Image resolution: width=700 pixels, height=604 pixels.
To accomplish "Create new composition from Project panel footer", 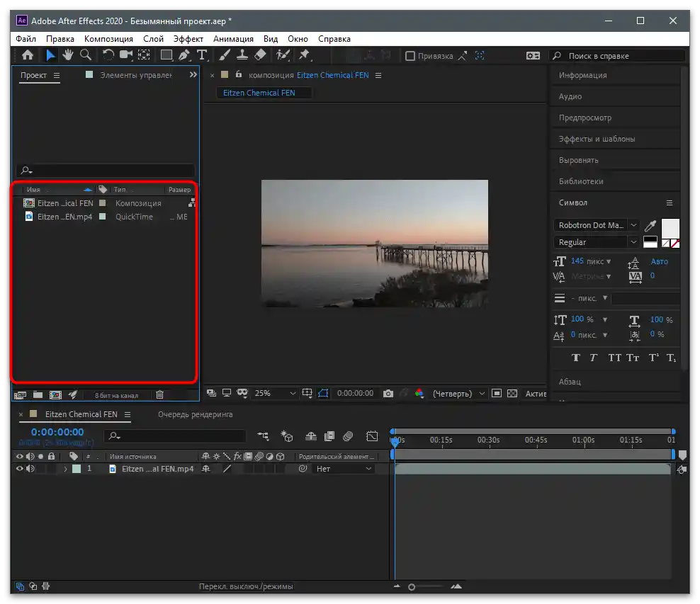I will tap(55, 395).
